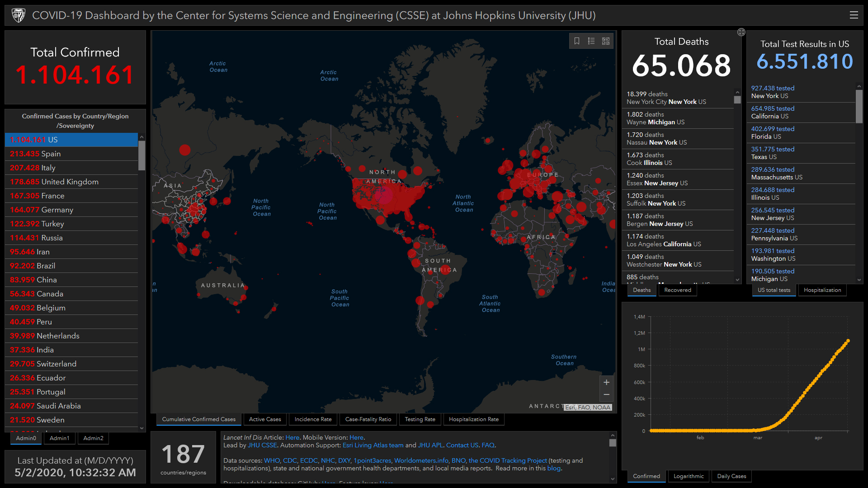The height and width of the screenshot is (488, 868).
Task: Select Sweden in the country list
Action: pos(71,420)
